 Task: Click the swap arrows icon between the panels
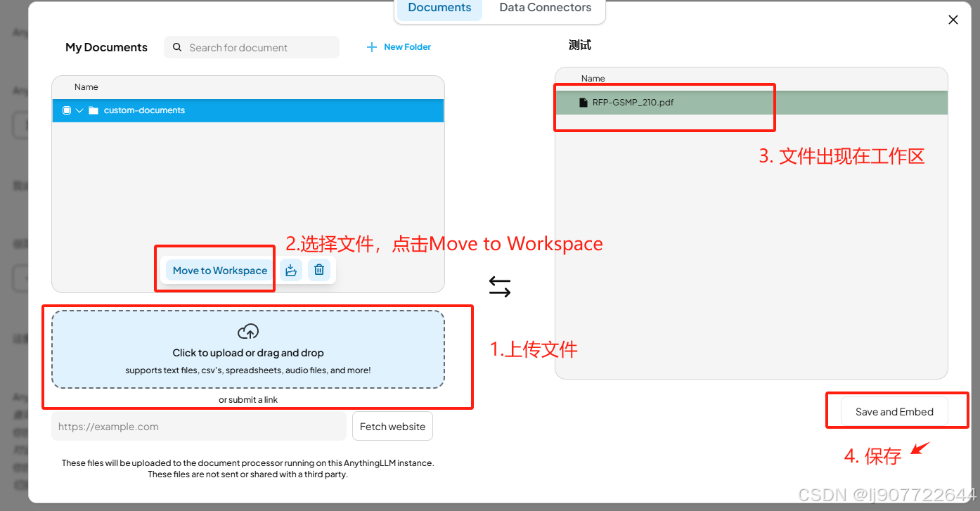(500, 286)
